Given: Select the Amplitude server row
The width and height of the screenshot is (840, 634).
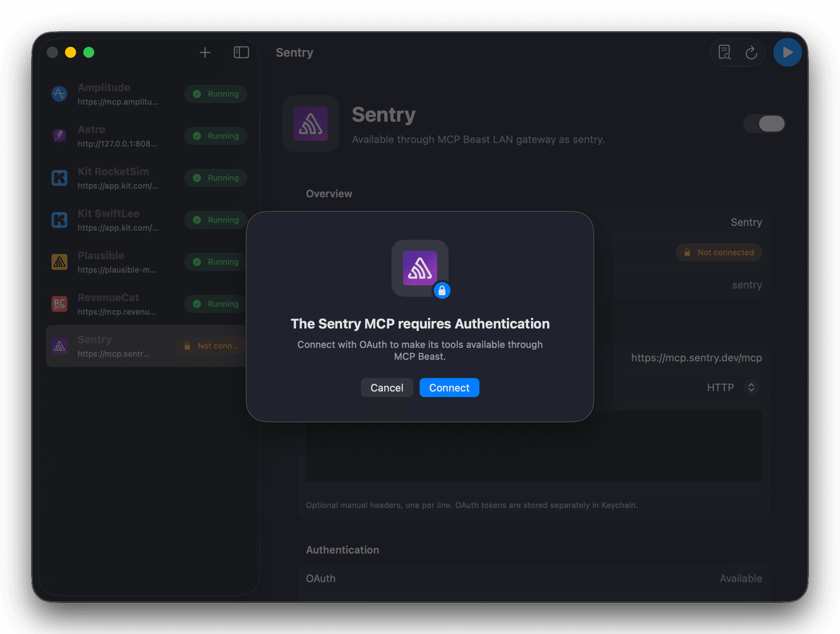Looking at the screenshot, I should (x=148, y=94).
